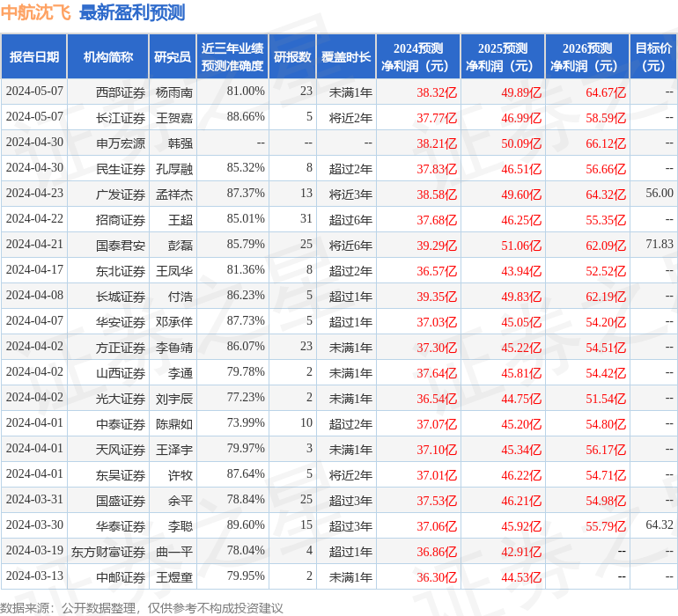Click target price value 64.32

[660, 524]
